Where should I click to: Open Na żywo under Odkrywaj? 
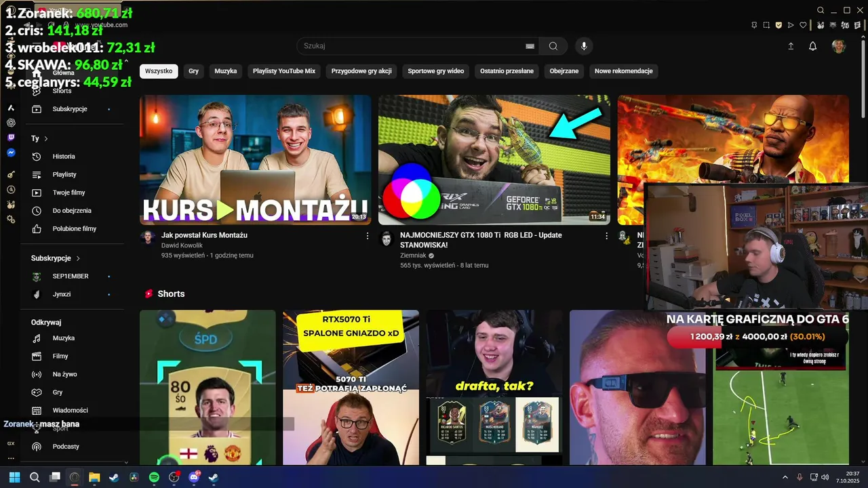(72, 374)
